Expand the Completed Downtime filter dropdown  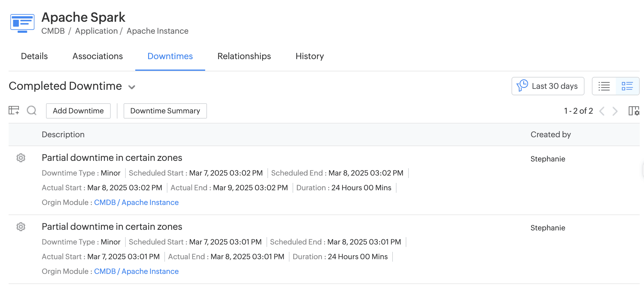[x=132, y=87]
